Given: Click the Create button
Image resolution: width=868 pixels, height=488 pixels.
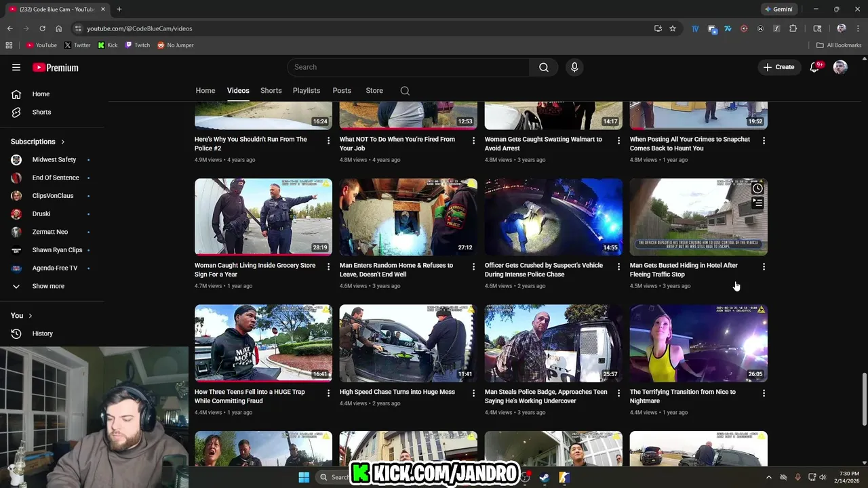Looking at the screenshot, I should point(778,67).
